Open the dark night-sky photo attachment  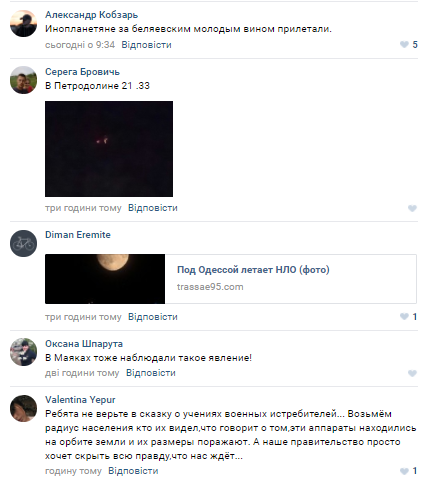click(x=109, y=149)
